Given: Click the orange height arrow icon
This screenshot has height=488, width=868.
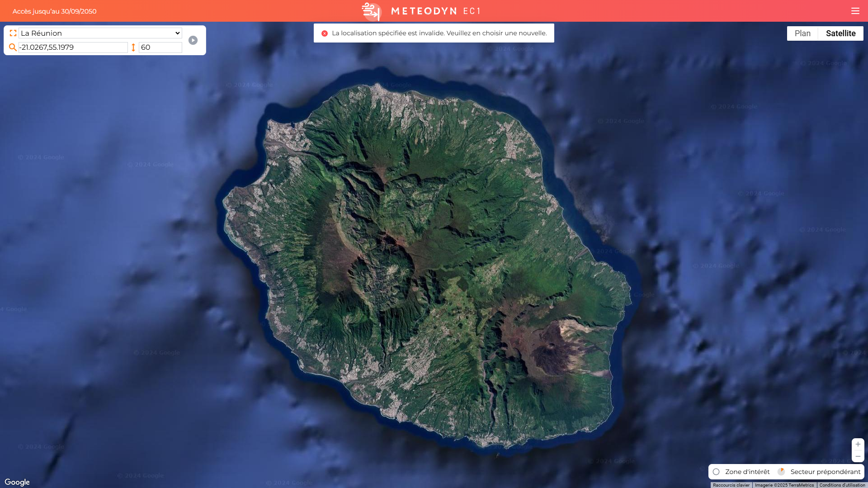Looking at the screenshot, I should [x=133, y=47].
